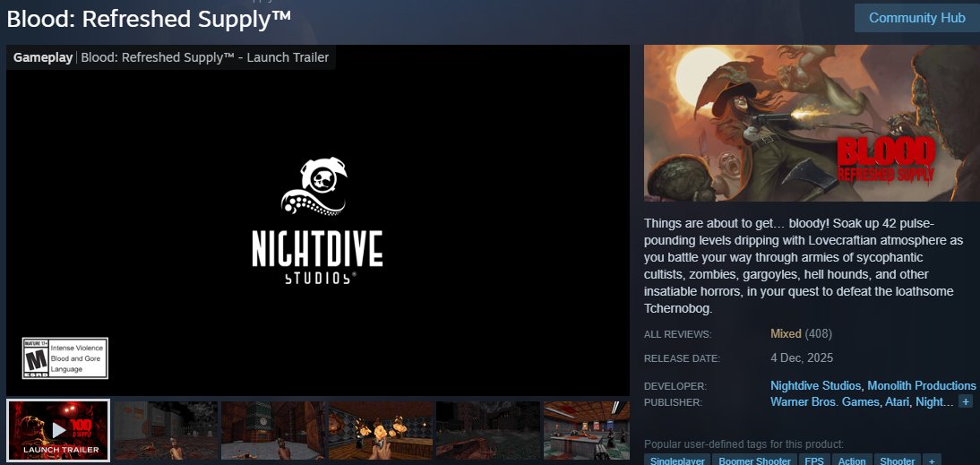The height and width of the screenshot is (465, 980).
Task: Open the bloody street screenshot thumbnail
Action: (167, 430)
